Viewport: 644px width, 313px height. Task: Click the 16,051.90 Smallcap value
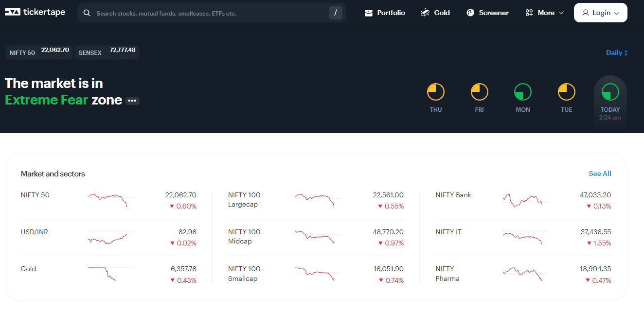389,269
